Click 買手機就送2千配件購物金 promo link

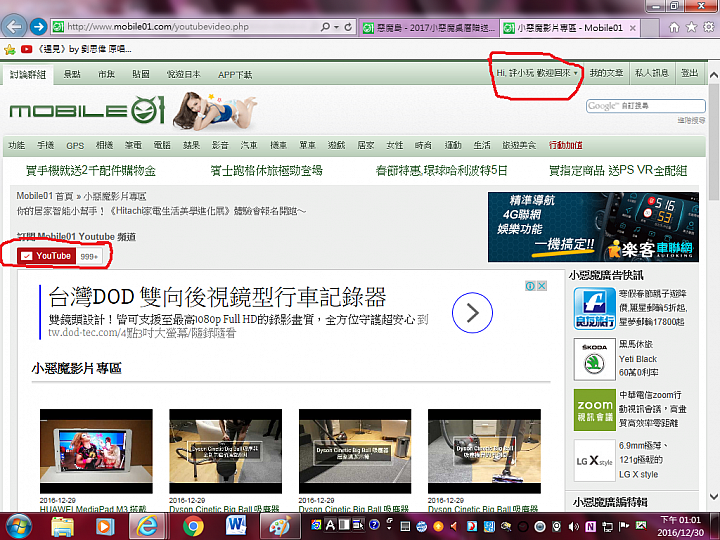[x=91, y=171]
